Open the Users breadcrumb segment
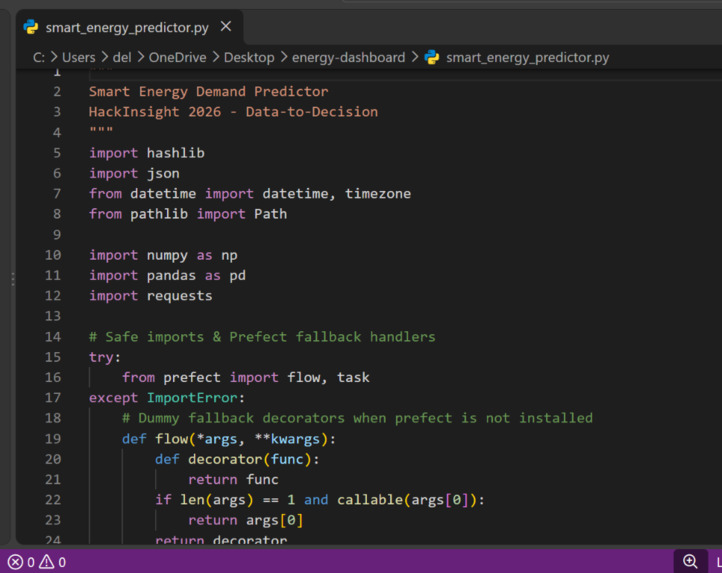Screen dimensions: 722x573 click(79, 57)
